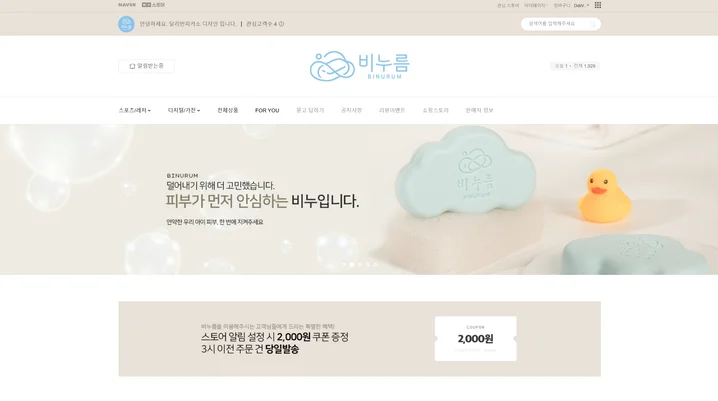Image resolution: width=718 pixels, height=401 pixels.
Task: Open the 공지사항 link
Action: pyautogui.click(x=351, y=110)
